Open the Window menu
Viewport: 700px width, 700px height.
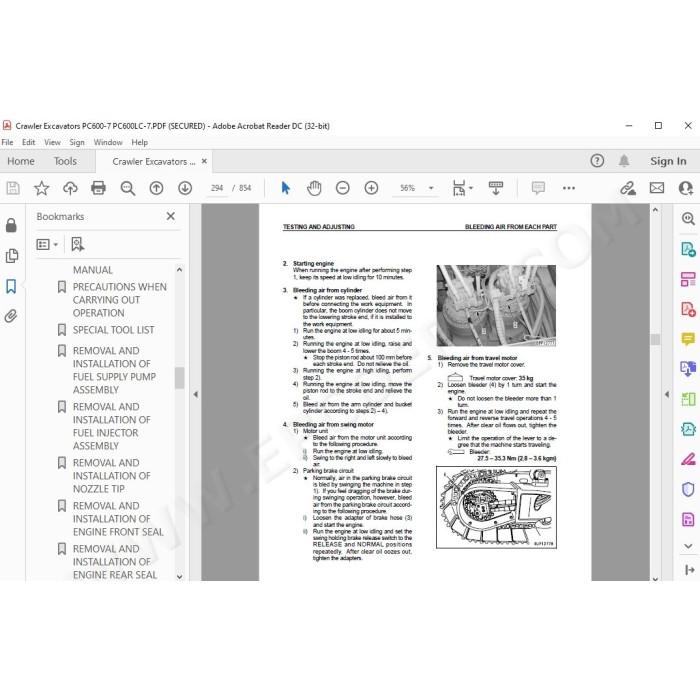tap(108, 142)
